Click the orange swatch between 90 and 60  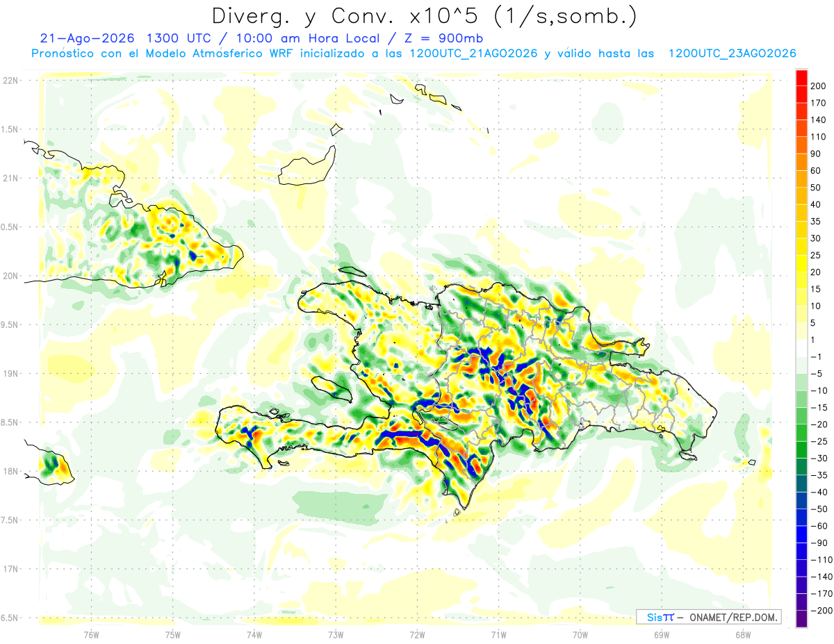[801, 162]
